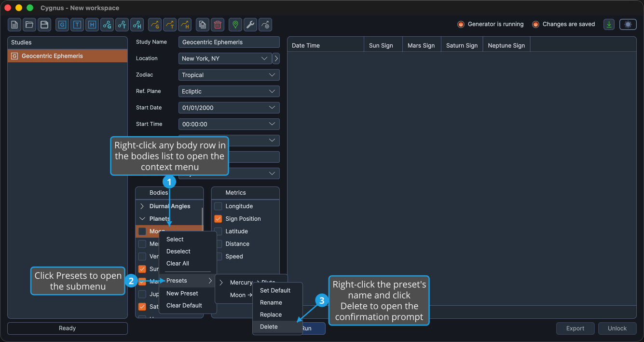Save workspace with the floppy disk icon
The image size is (644, 342).
[x=44, y=25]
